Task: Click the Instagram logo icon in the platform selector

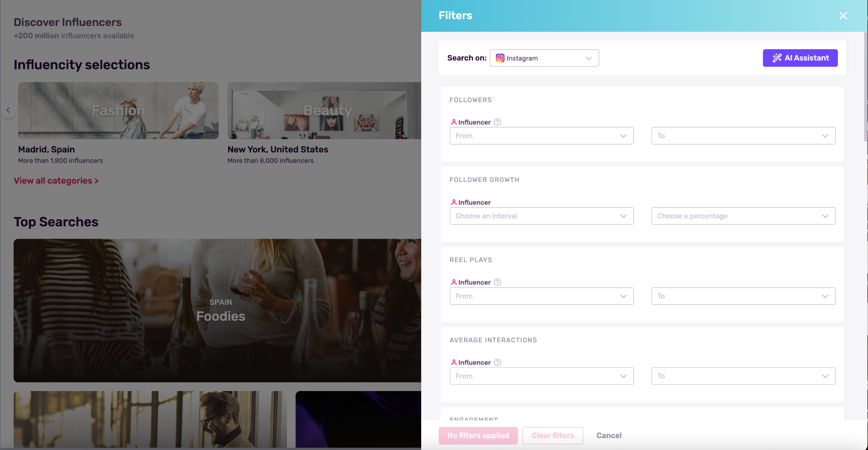Action: [x=500, y=58]
